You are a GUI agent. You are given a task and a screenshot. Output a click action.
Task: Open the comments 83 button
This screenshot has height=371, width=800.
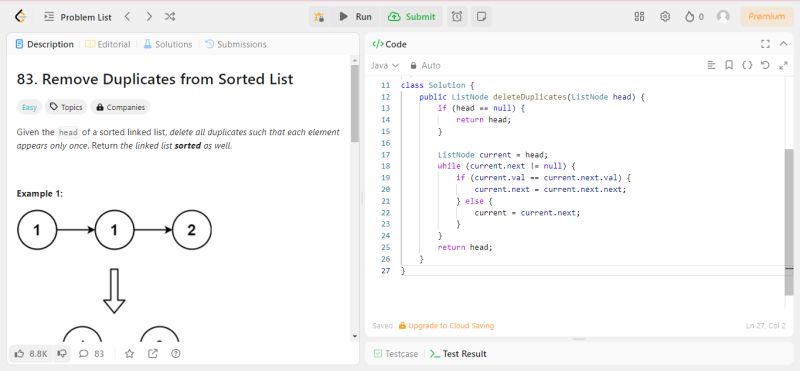click(x=91, y=354)
